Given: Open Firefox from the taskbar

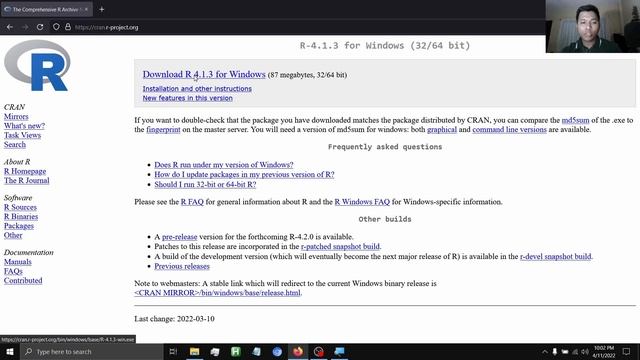Looking at the screenshot, I should coord(298,351).
